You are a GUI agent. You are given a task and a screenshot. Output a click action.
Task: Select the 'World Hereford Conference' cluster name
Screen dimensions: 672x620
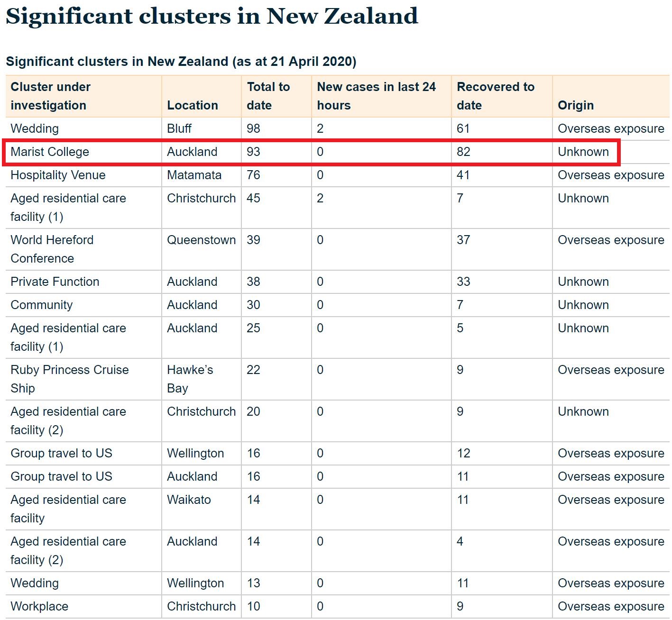coord(52,249)
